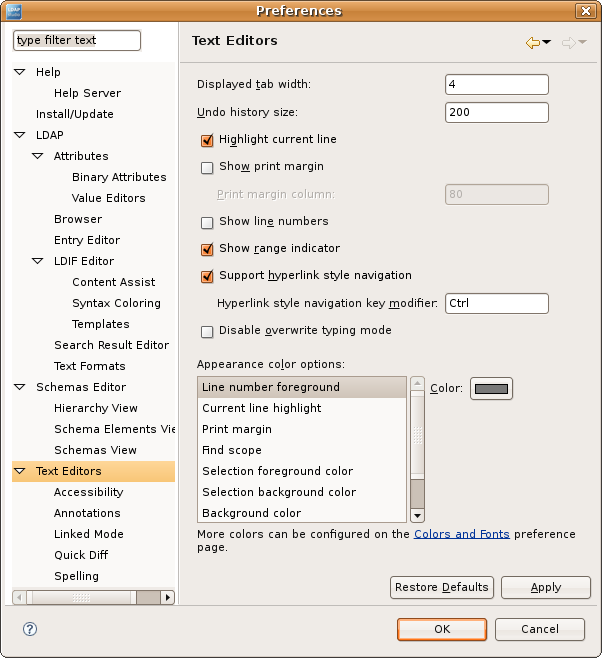This screenshot has width=602, height=658.
Task: Click the Displayed tab width field
Action: pos(496,85)
